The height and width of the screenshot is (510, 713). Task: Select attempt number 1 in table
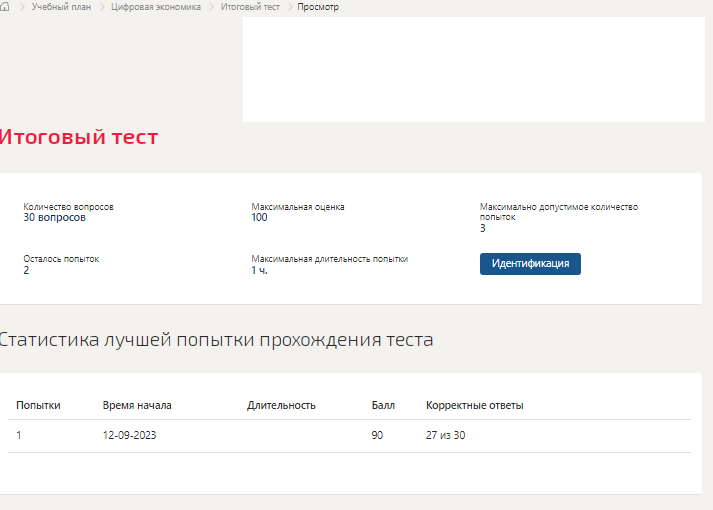click(x=19, y=435)
